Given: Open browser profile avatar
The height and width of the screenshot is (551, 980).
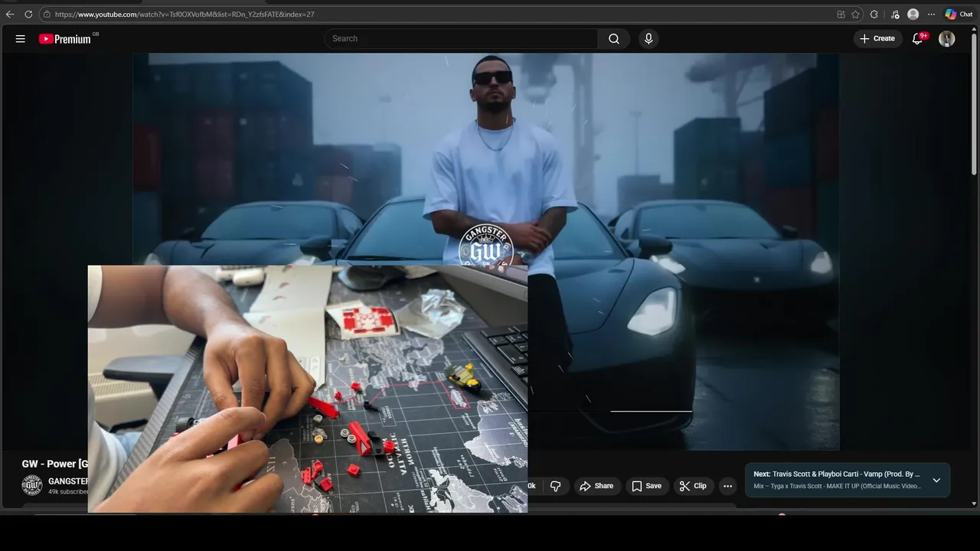Looking at the screenshot, I should point(913,14).
